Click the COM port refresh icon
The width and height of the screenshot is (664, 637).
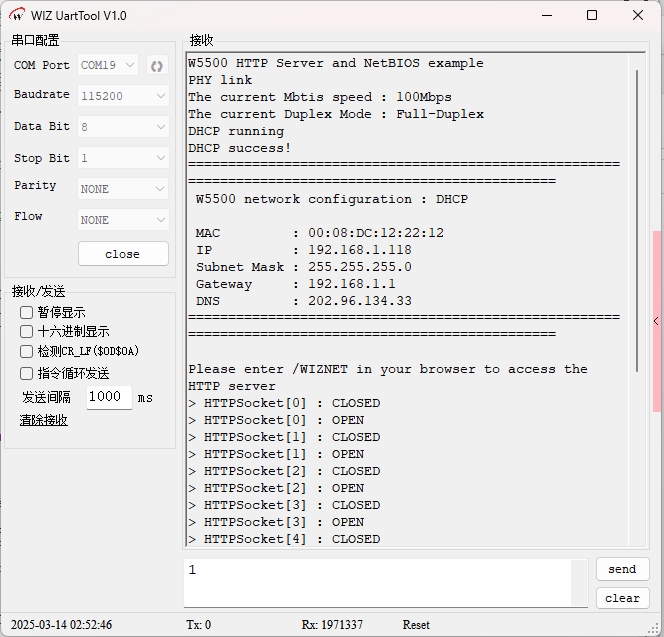pyautogui.click(x=156, y=66)
